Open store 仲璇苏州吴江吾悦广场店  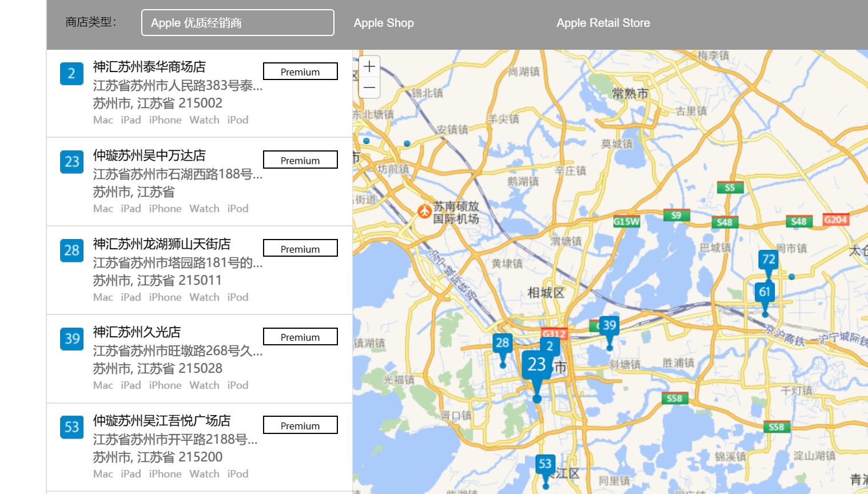point(162,421)
